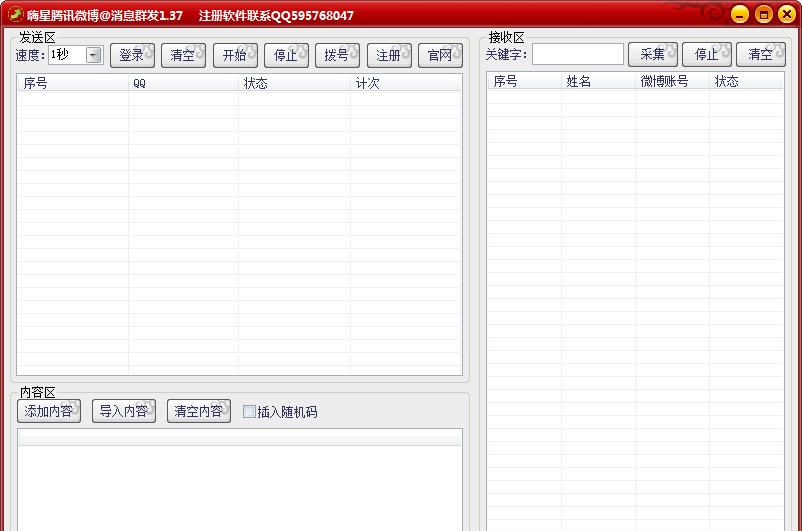Close the window

pos(787,14)
